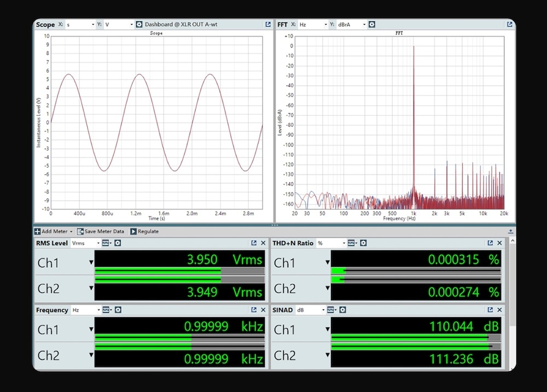The width and height of the screenshot is (547, 392).
Task: Open RMS Level unit Vrms dropdown
Action: tap(85, 243)
